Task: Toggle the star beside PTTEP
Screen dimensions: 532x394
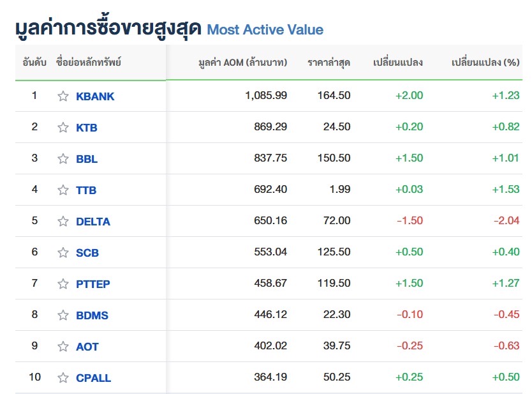Action: 63,284
